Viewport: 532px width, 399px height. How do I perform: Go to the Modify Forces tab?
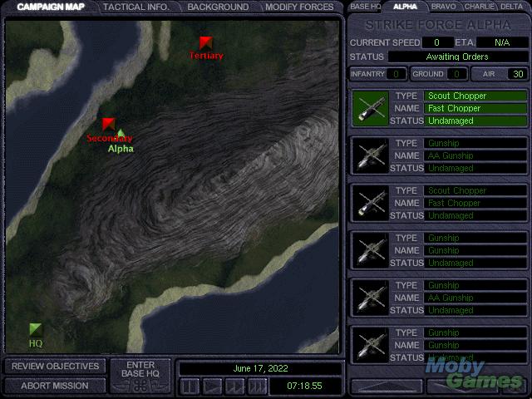tap(298, 7)
